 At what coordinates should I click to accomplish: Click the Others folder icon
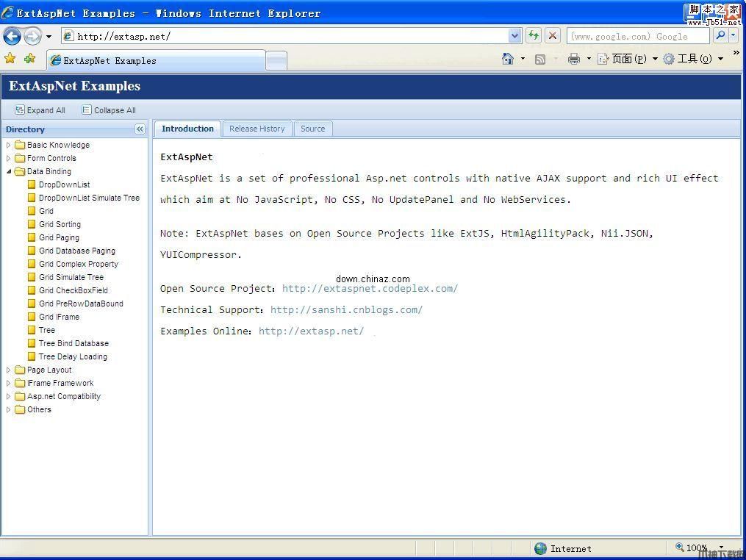click(x=20, y=409)
